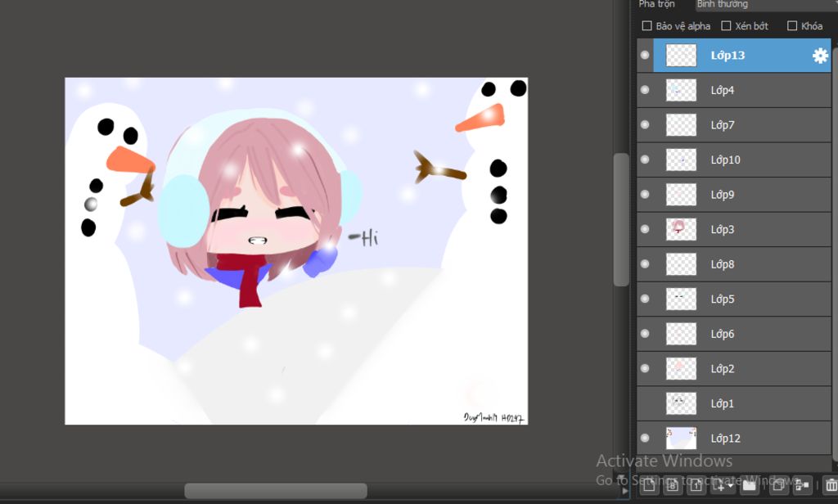Add a new 1-bit layer
Screen dimensions: 838x504
(x=696, y=485)
